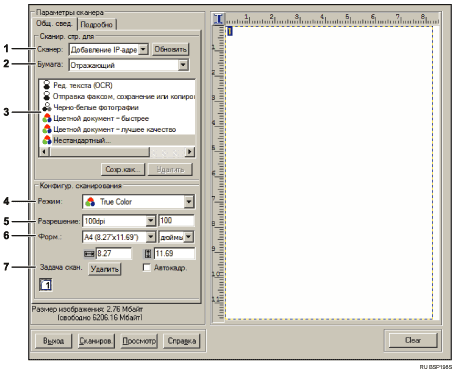Select preset 'Черно-белые фотографии'
The height and width of the screenshot is (371, 456).
(x=96, y=107)
